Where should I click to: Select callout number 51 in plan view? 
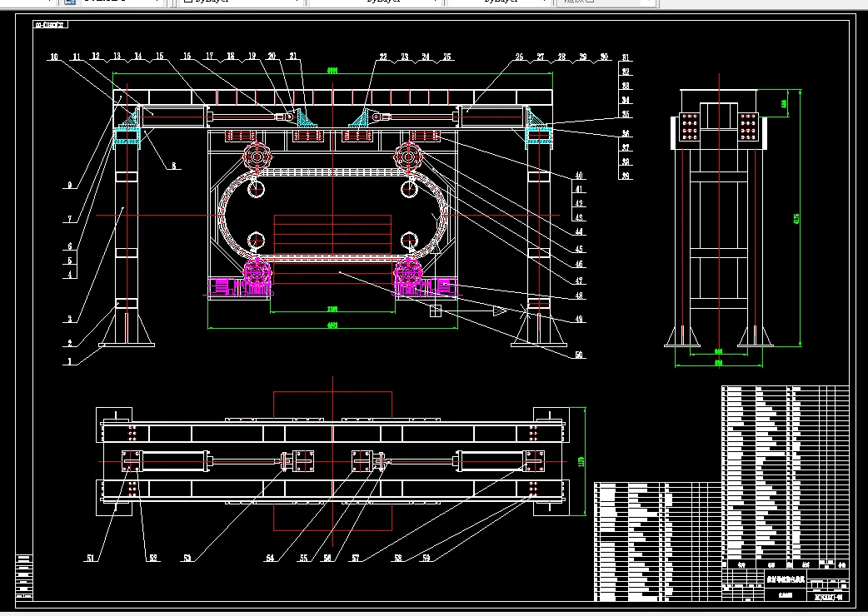click(91, 558)
